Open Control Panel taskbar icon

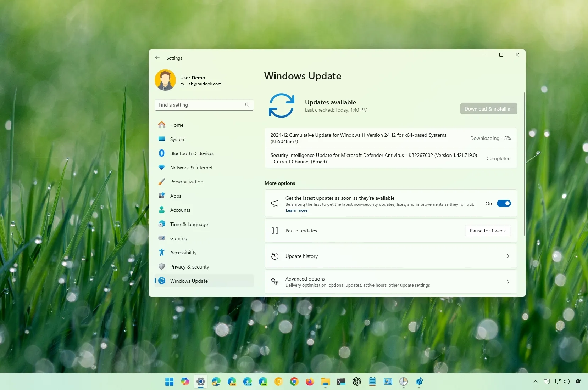click(388, 381)
